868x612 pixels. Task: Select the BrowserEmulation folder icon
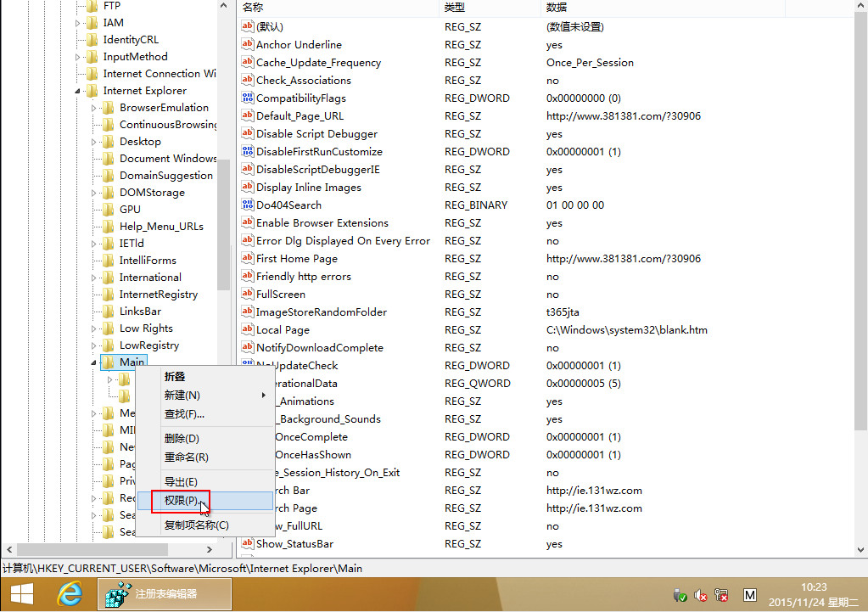click(x=108, y=108)
